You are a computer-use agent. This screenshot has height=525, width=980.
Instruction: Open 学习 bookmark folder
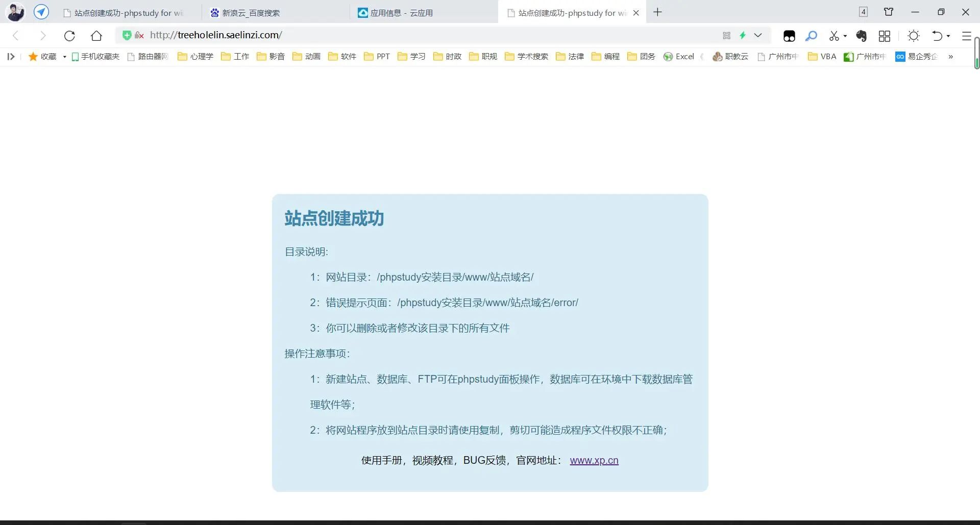412,57
